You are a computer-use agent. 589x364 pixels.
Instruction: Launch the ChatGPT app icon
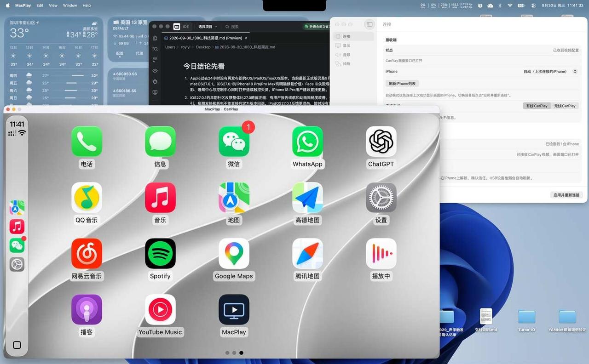click(381, 142)
